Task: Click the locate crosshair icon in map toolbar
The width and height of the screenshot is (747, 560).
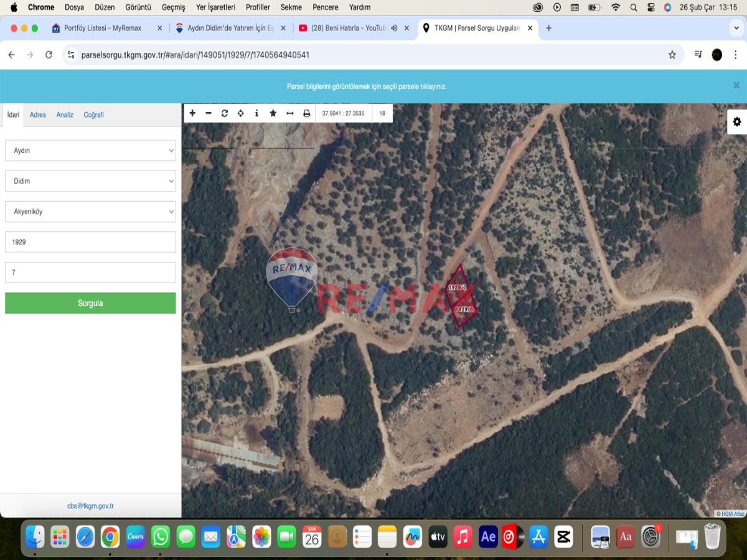Action: click(241, 113)
